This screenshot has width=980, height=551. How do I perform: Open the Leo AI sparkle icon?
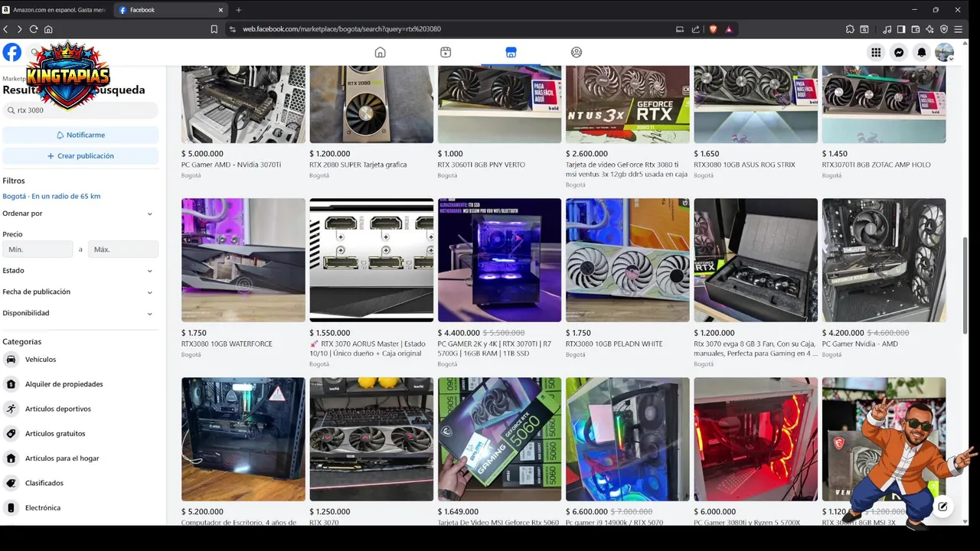pos(929,29)
